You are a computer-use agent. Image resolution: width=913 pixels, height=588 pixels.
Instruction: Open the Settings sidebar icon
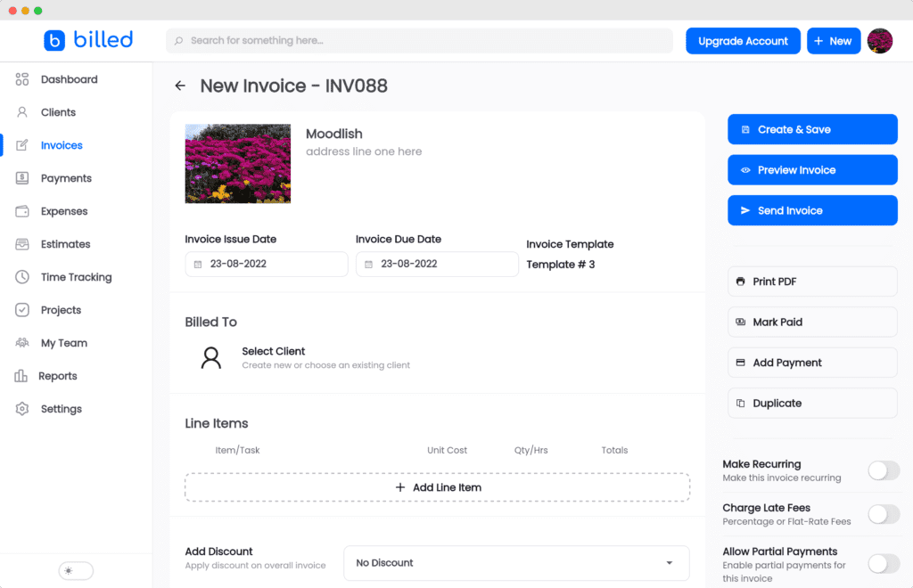tap(21, 408)
